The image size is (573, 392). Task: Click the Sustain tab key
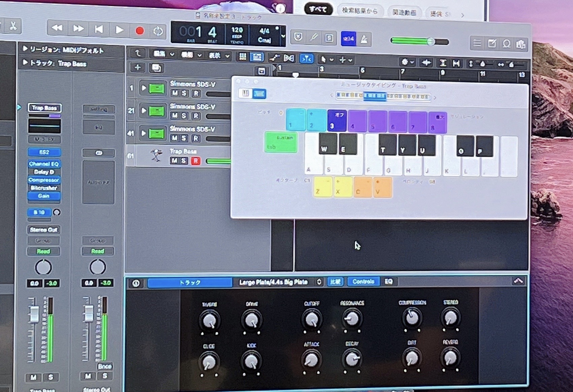click(281, 142)
